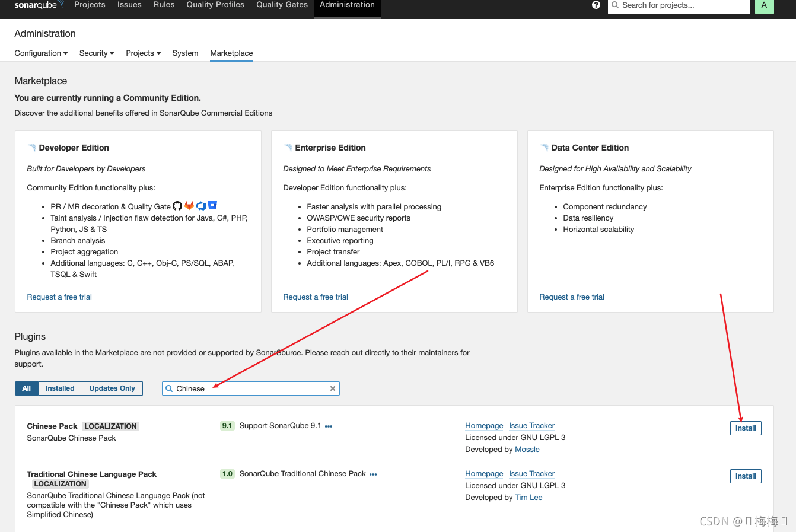Screen dimensions: 796x532
Task: Click the 'Branch analysis' list item
Action: (x=78, y=241)
